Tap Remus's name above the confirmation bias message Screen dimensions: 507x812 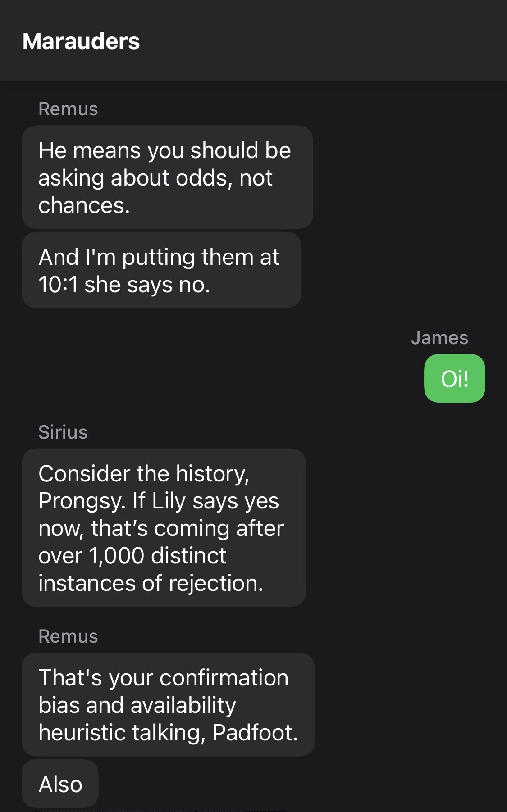[x=68, y=636]
